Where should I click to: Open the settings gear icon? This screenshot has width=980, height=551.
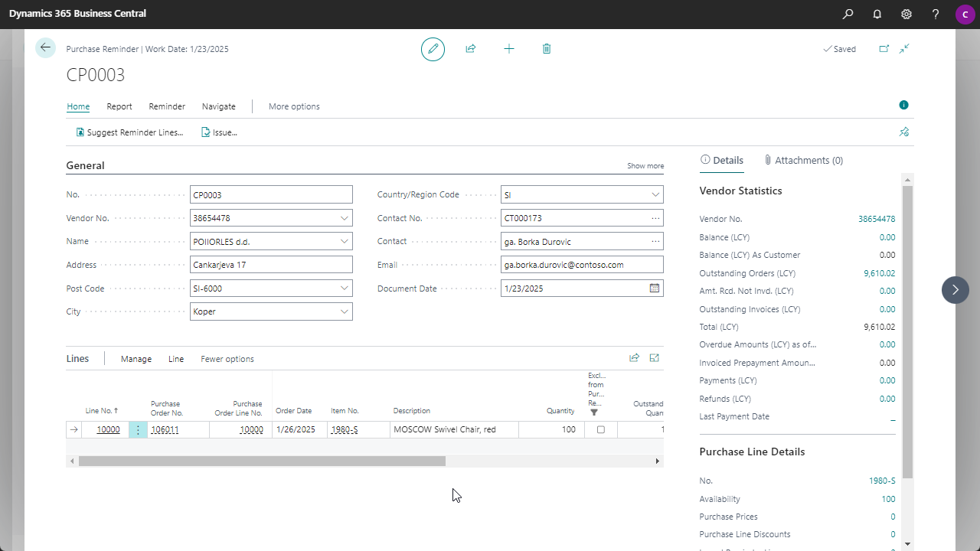point(906,14)
